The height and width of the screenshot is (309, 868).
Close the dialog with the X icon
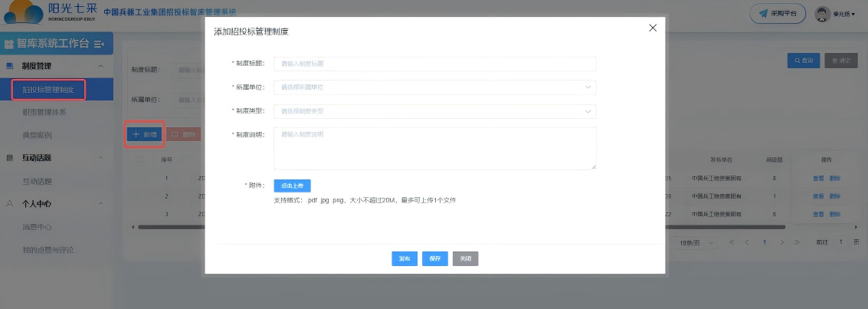653,28
